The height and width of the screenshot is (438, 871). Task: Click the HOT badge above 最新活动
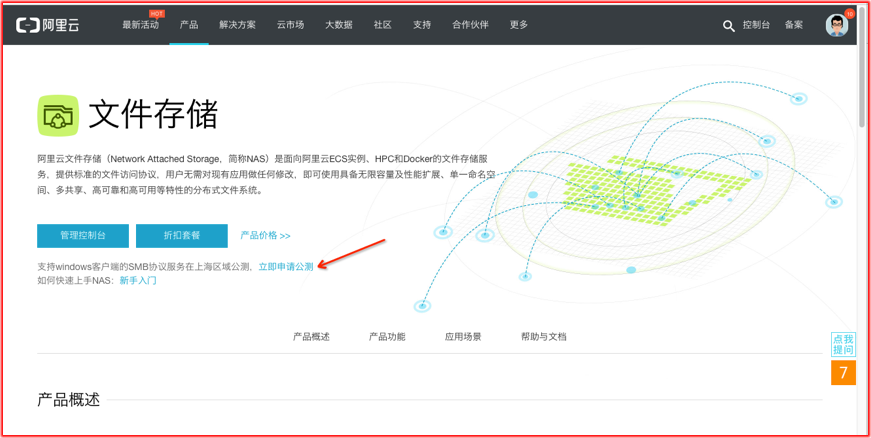157,13
